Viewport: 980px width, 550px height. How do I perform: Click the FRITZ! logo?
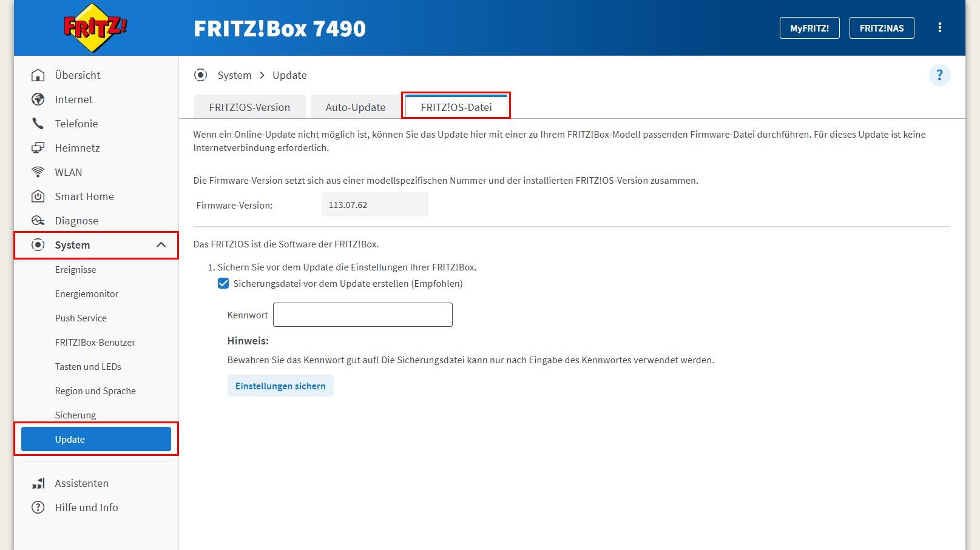(x=96, y=28)
